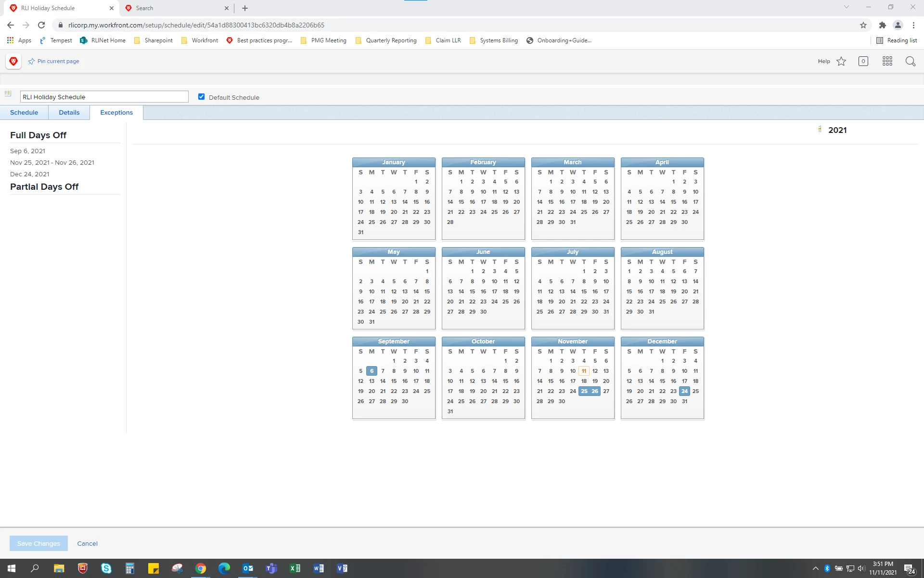Open the Help menu
Viewport: 924px width, 578px height.
[823, 61]
